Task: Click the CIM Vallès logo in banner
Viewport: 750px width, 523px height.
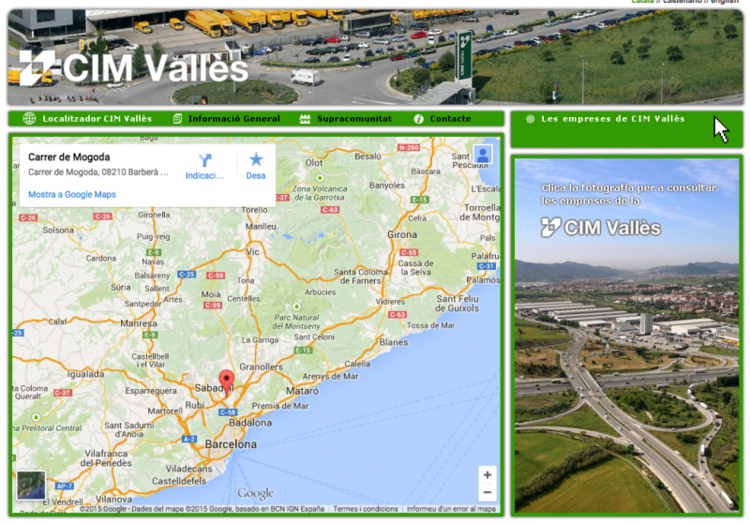Action: coord(133,68)
